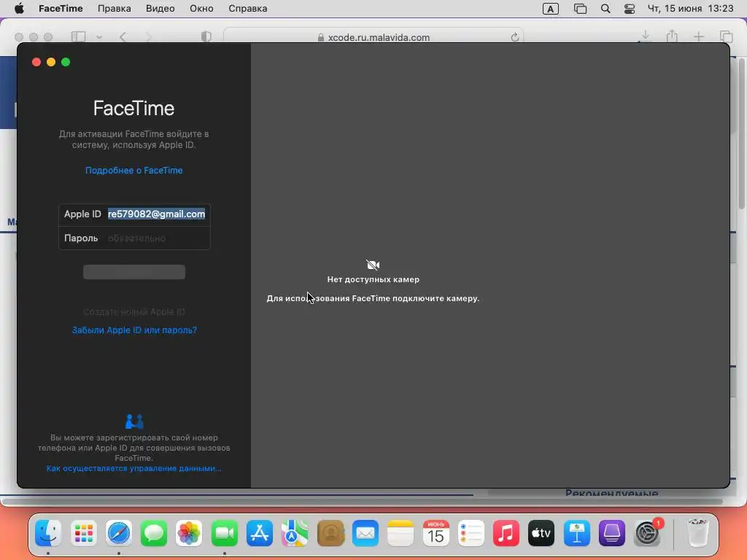This screenshot has width=747, height=560.
Task: Click the disabled sign-in button
Action: click(134, 272)
